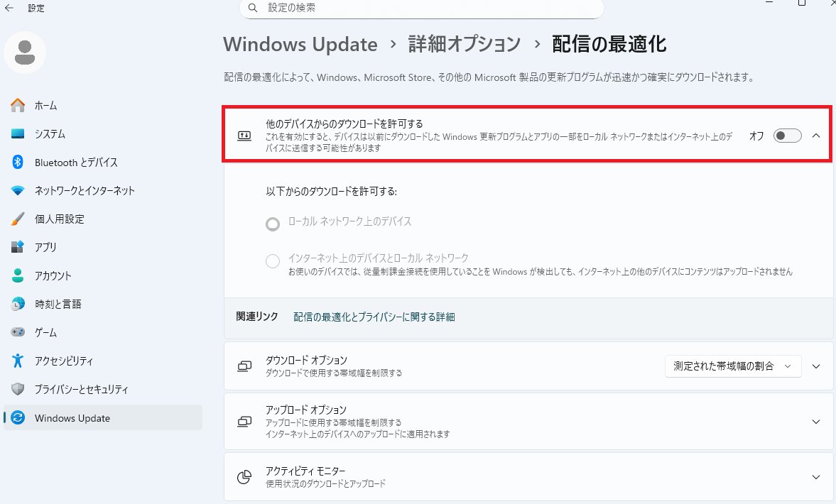Viewport: 836px width, 504px height.
Task: Click the game controller icon beside ゲーム
Action: (x=18, y=332)
